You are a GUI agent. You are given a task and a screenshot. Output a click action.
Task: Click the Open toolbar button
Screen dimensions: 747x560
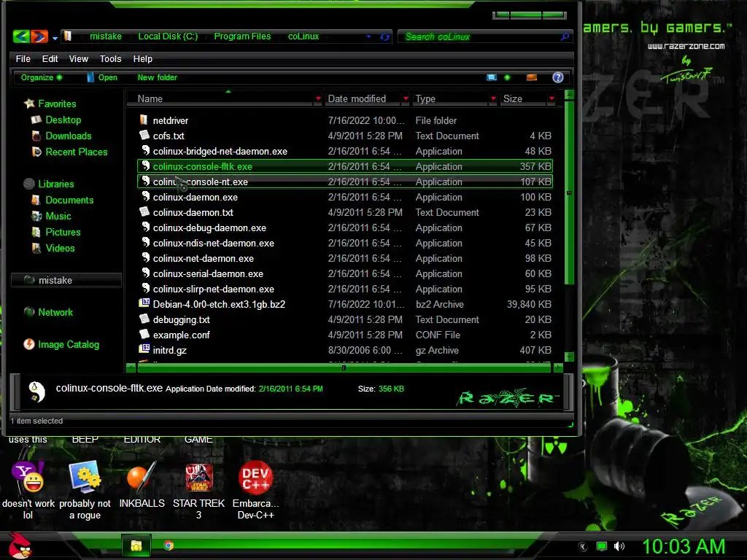tap(102, 77)
